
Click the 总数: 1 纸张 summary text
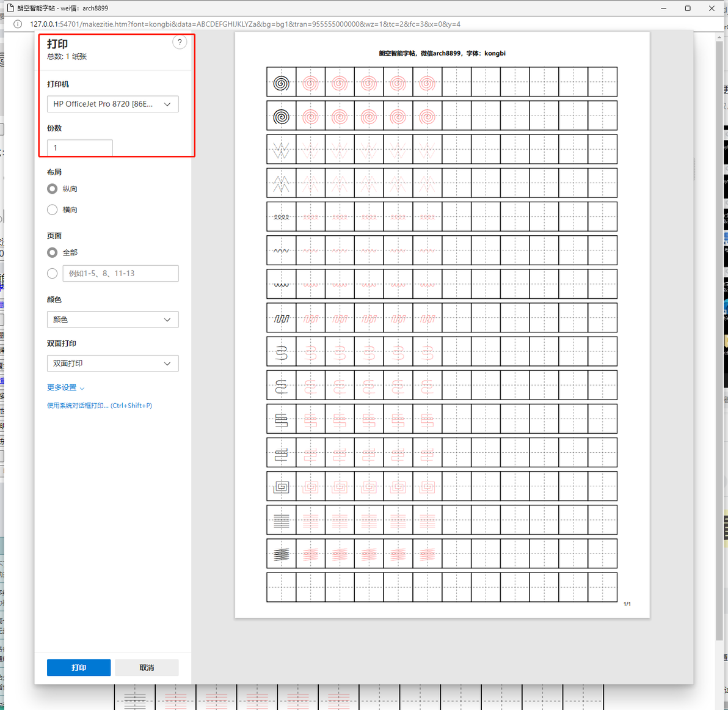pos(67,57)
